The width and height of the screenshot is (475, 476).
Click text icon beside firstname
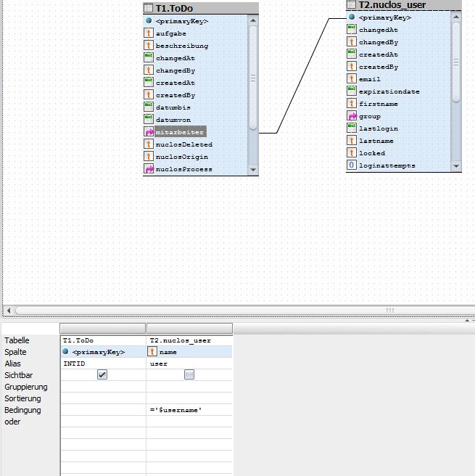352,103
